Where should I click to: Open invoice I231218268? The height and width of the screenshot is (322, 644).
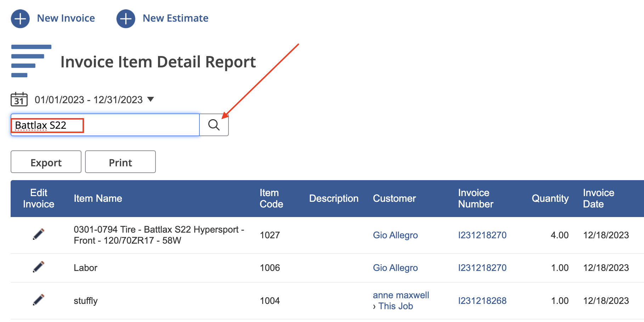pos(482,300)
